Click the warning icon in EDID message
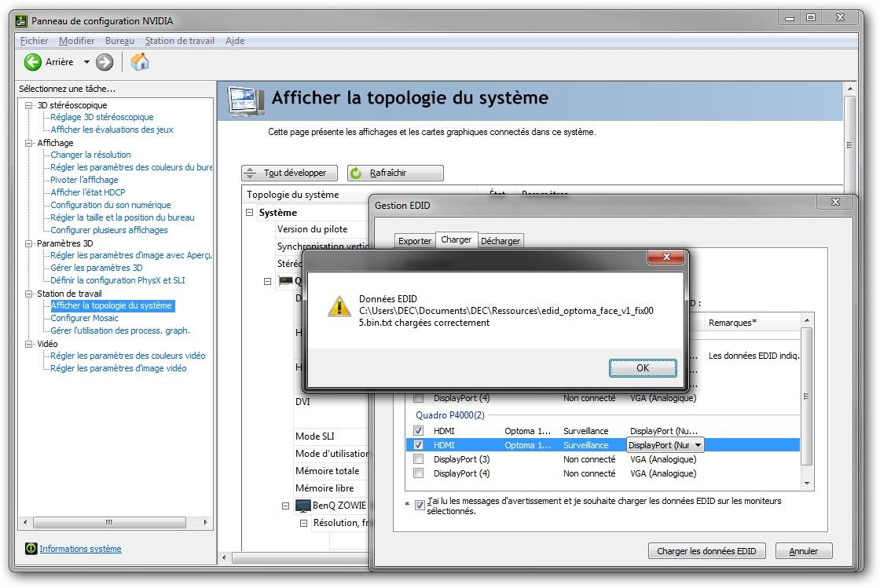This screenshot has width=880, height=588. pos(339,306)
